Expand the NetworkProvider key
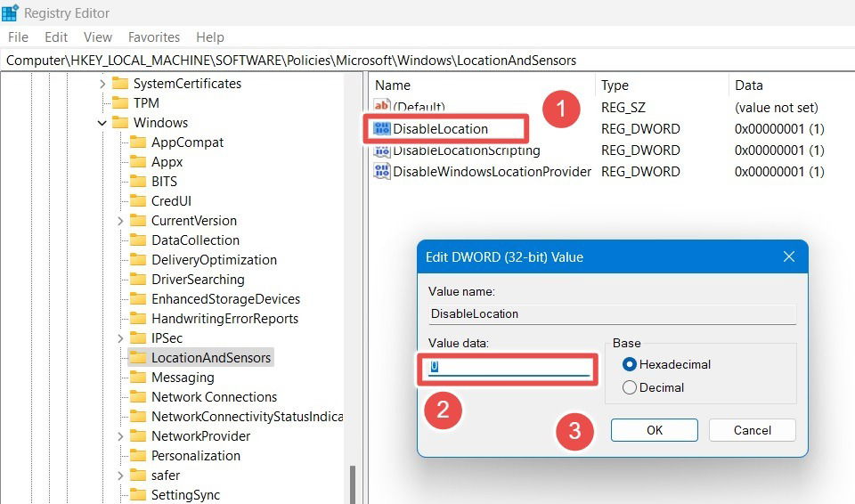Viewport: 855px width, 504px height. 120,436
